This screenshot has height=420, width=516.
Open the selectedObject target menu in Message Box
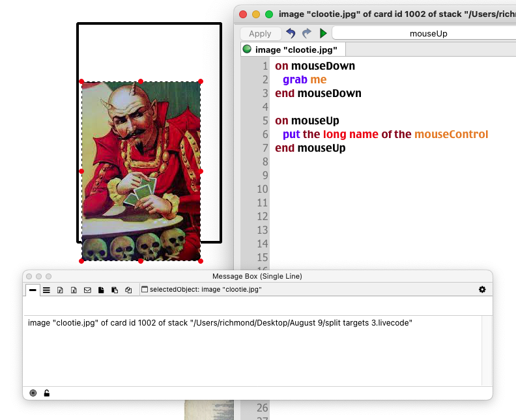pos(202,290)
